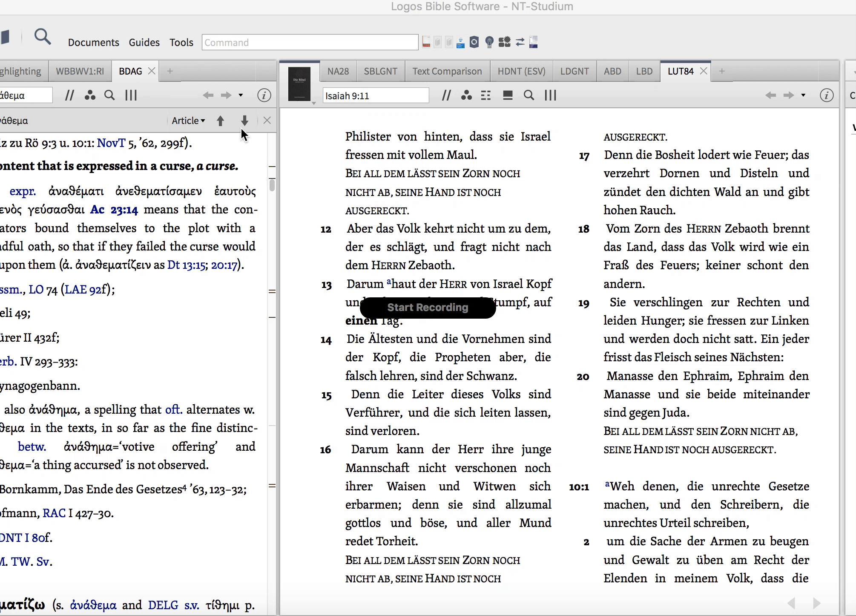Click the double-arrows swap shortcut icon
Screen dimensions: 856x616
point(520,42)
